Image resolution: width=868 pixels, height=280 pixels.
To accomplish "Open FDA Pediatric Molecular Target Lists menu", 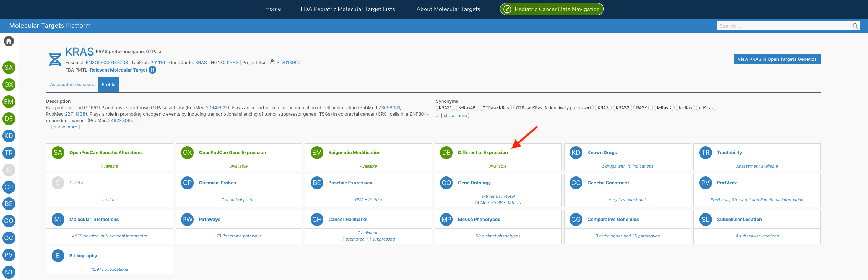I will (348, 9).
